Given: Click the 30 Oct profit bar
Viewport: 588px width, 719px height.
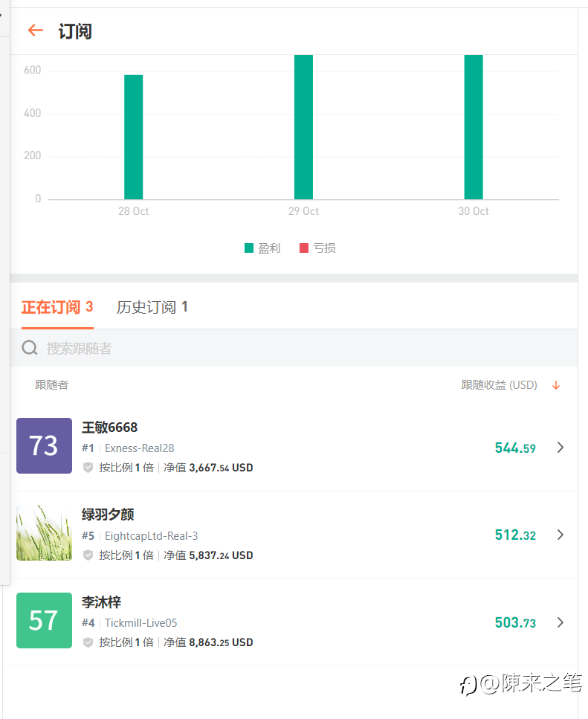Looking at the screenshot, I should click(474, 127).
